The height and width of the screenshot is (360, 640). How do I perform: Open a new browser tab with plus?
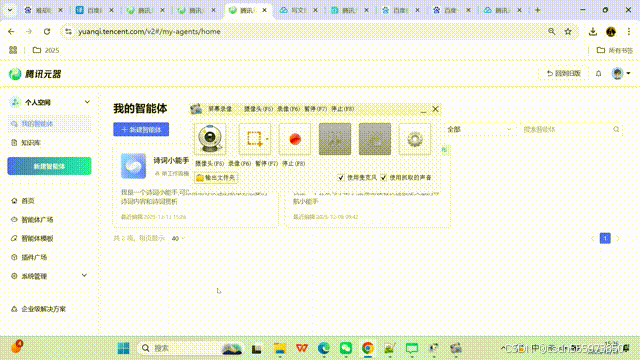click(538, 10)
